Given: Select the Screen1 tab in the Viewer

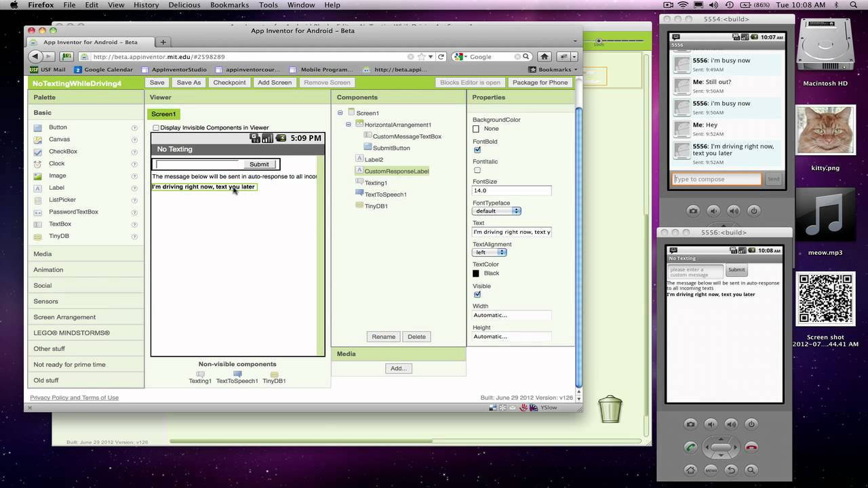Looking at the screenshot, I should [163, 114].
